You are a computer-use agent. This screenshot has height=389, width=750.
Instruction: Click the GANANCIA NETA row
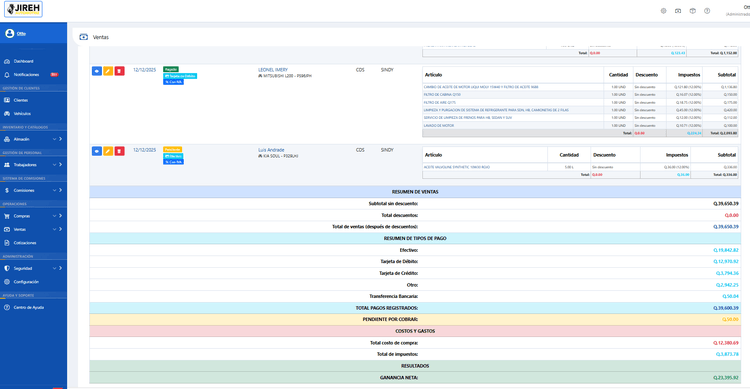click(x=415, y=378)
